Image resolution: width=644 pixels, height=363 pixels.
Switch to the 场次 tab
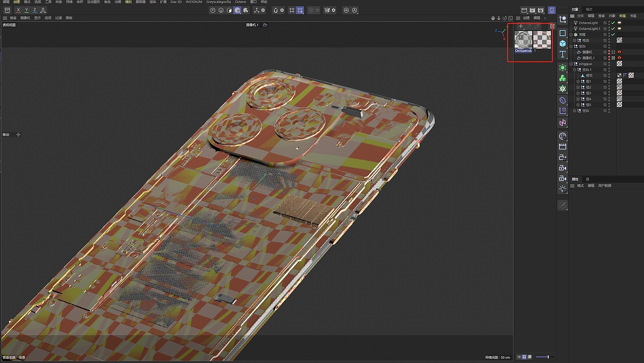[x=589, y=9]
